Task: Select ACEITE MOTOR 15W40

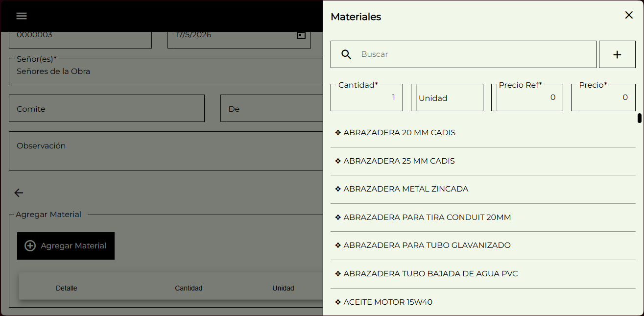Action: coord(483,302)
